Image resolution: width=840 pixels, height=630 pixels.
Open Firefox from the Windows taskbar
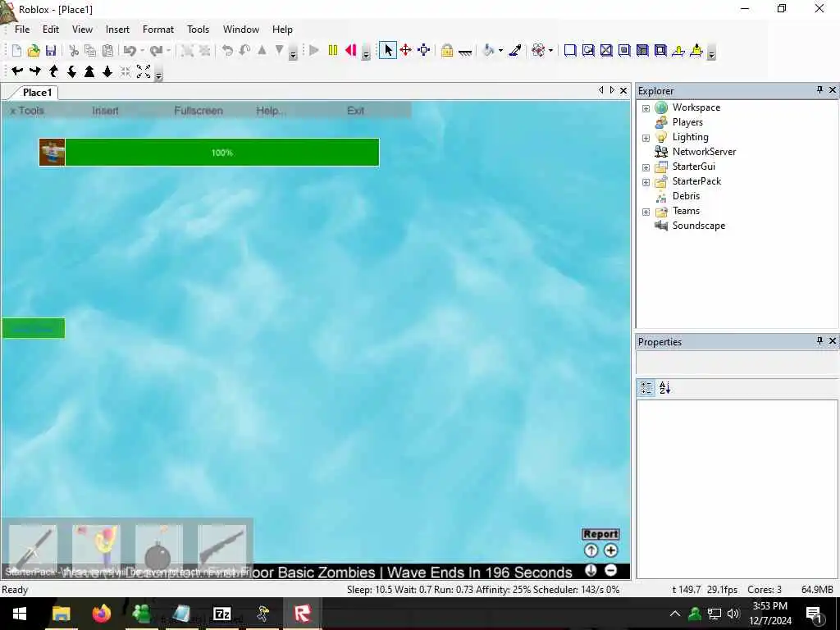pyautogui.click(x=101, y=614)
